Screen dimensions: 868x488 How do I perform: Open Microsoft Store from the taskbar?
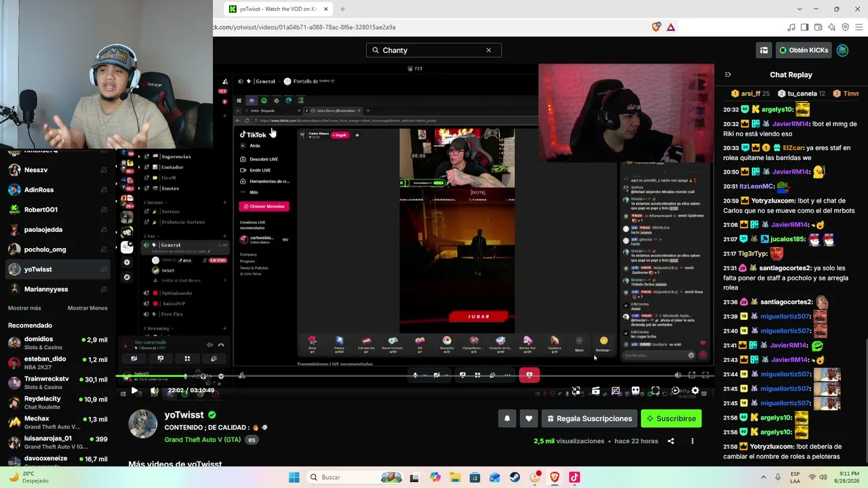(475, 477)
